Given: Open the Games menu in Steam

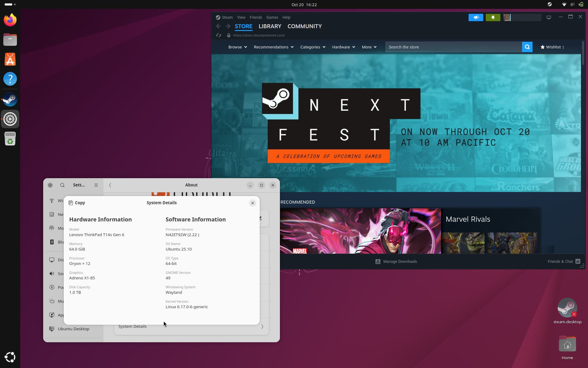Looking at the screenshot, I should [x=272, y=17].
